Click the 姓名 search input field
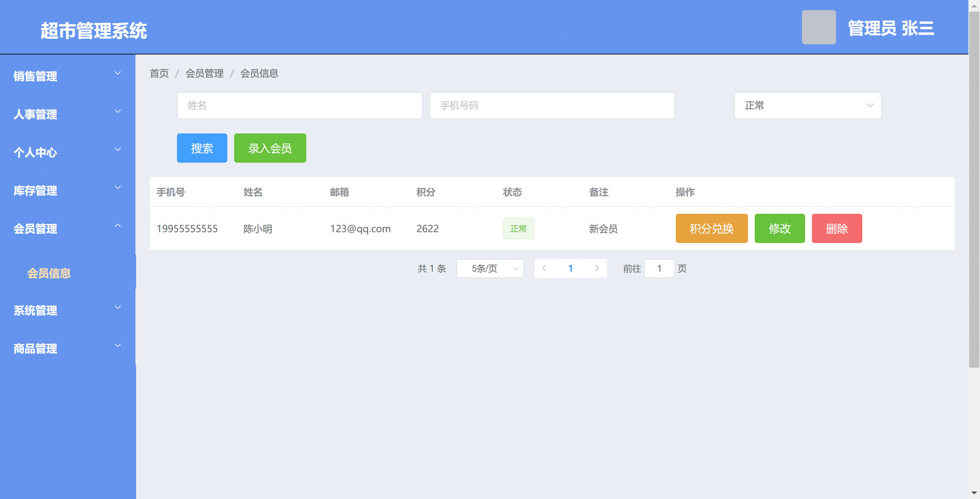This screenshot has height=499, width=980. pos(299,106)
